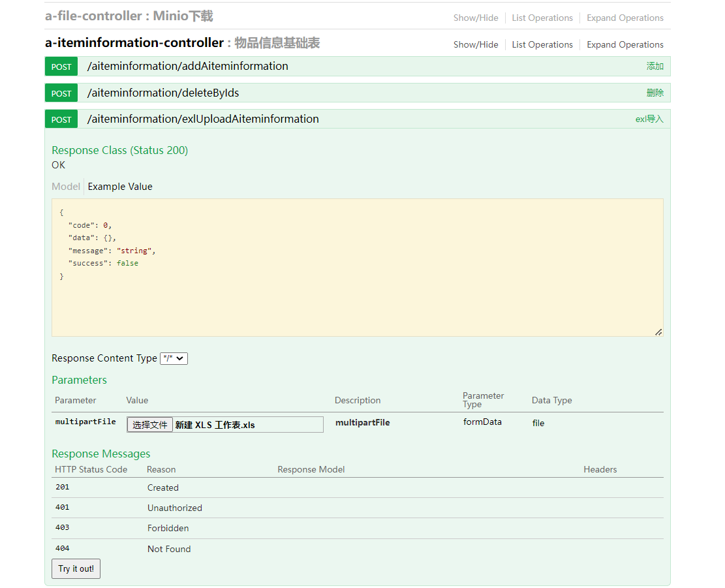Click the Response Class (Status 200) heading

point(120,150)
